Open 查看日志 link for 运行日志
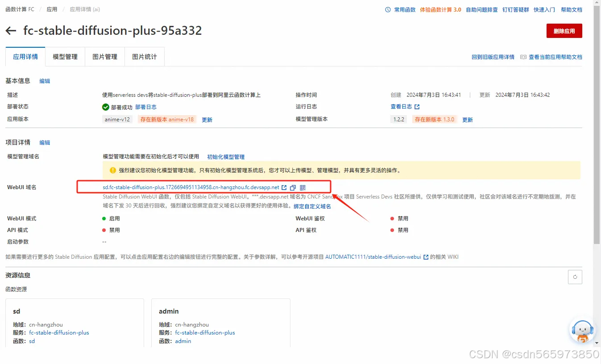601x364 pixels. [401, 107]
